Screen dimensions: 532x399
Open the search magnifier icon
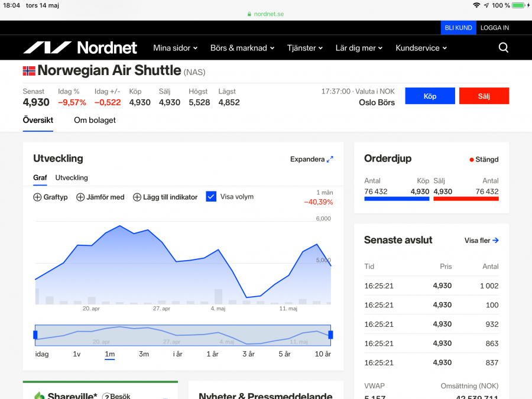point(504,47)
